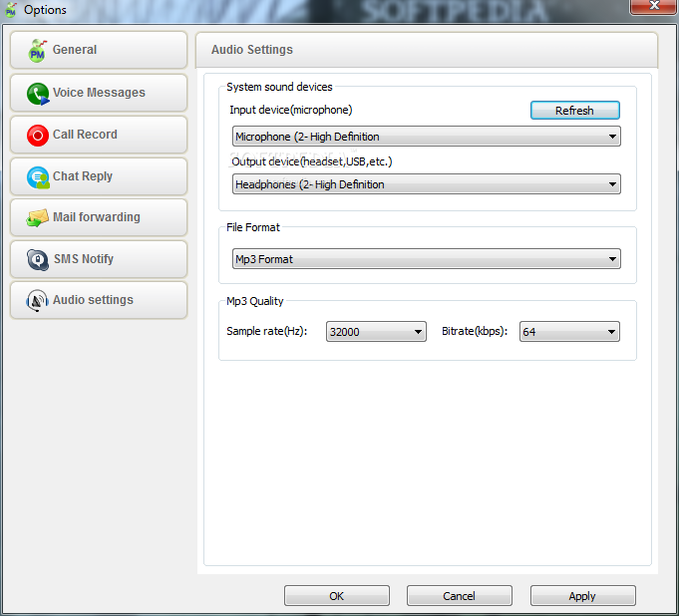Viewport: 679px width, 616px height.
Task: Click the Mail forwarding envelope icon
Action: (37, 217)
